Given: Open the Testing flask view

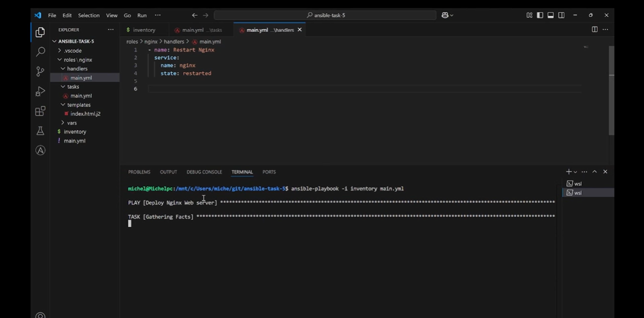Looking at the screenshot, I should (40, 131).
